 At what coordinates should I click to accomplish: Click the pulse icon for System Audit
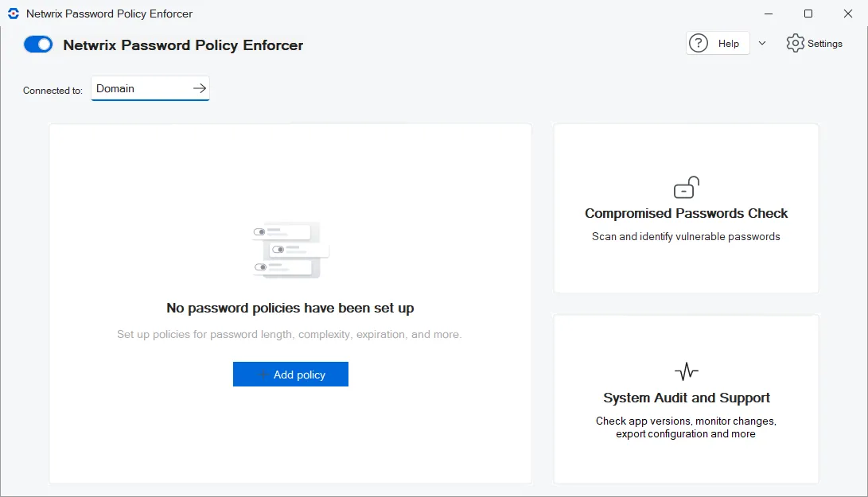click(687, 371)
